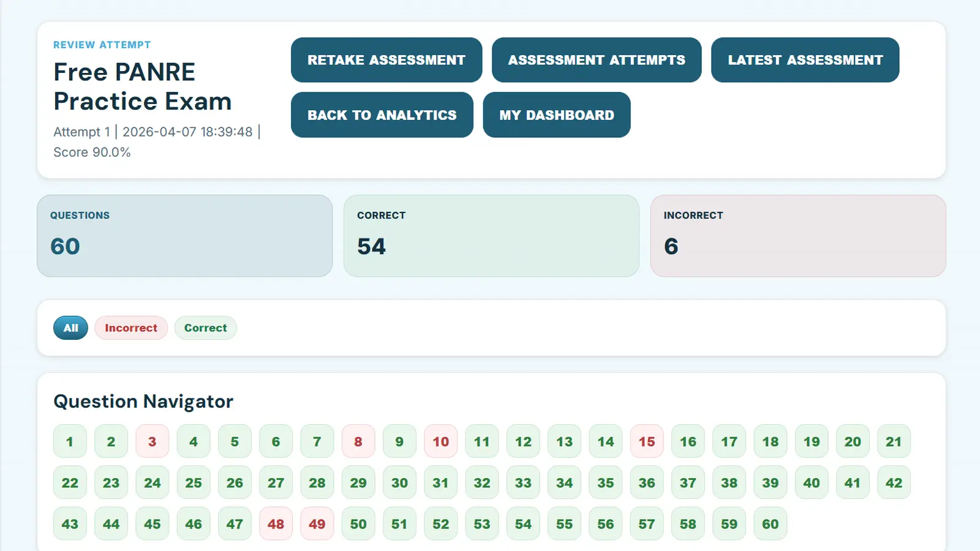
Task: Jump to question 60 in the navigator
Action: (771, 524)
